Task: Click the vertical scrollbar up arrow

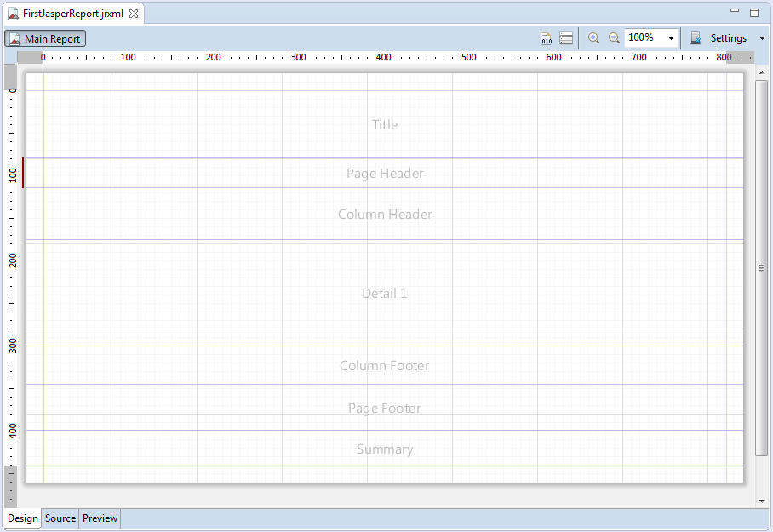Action: coord(762,72)
